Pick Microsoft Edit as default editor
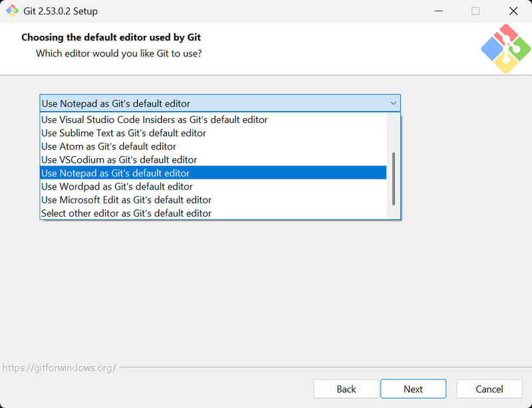The image size is (532, 408). [x=126, y=200]
